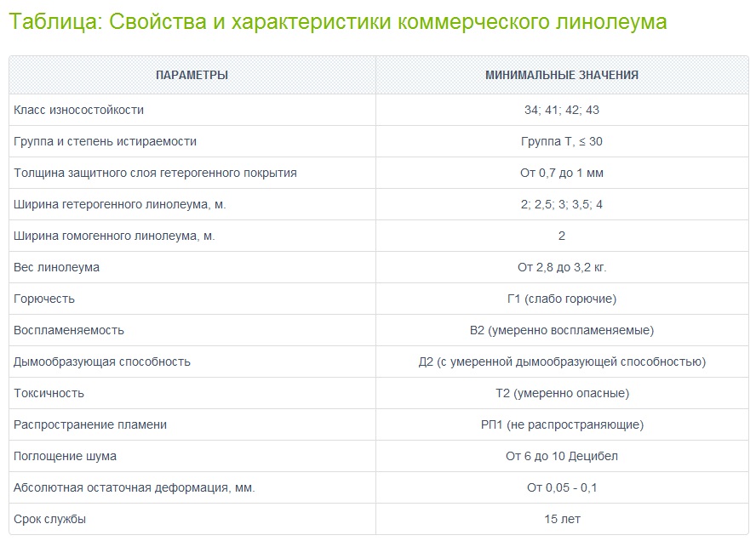Image resolution: width=756 pixels, height=541 pixels.
Task: Click the value 15 лет
Action: coord(562,520)
